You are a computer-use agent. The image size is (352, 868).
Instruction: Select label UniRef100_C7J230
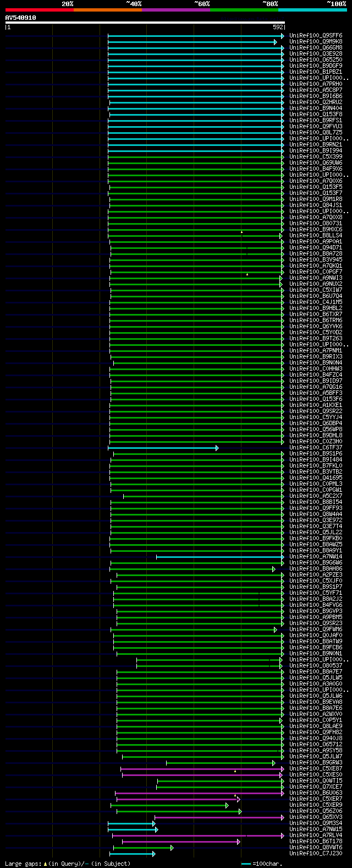pyautogui.click(x=315, y=854)
